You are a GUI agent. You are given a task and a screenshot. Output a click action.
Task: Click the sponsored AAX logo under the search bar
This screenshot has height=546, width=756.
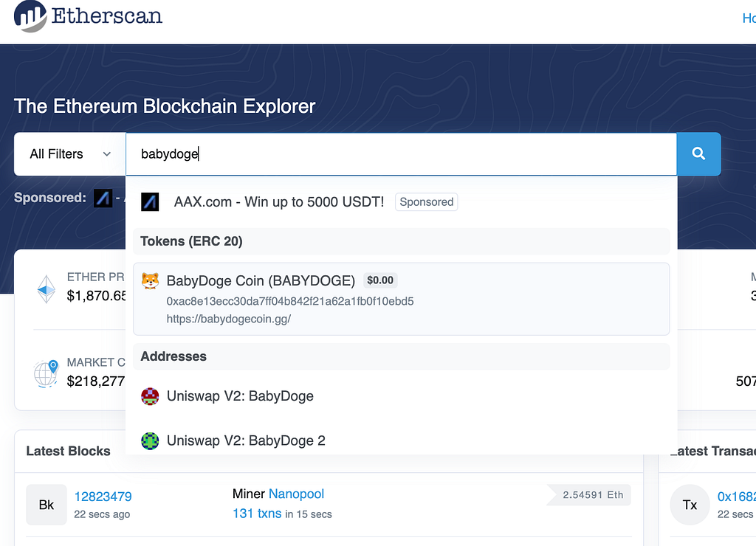(x=103, y=198)
